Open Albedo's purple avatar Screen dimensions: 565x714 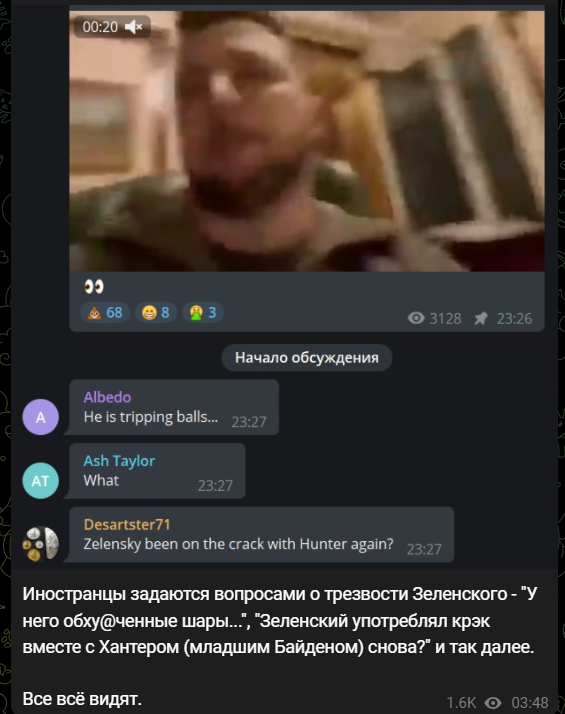41,417
